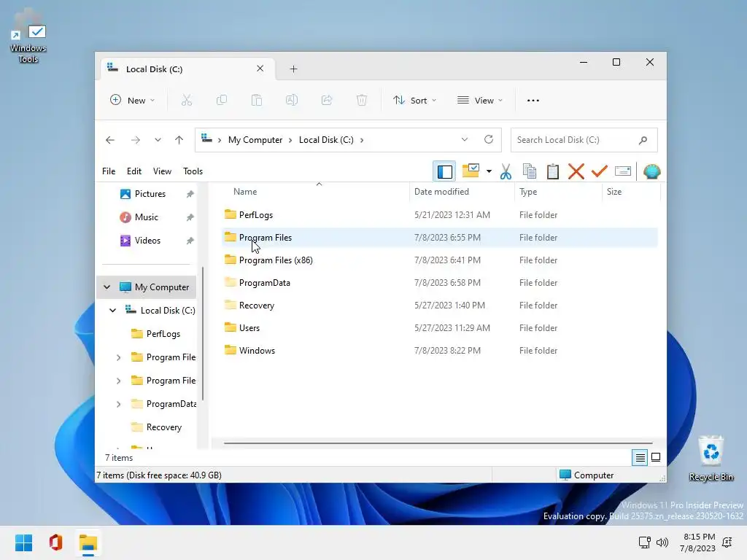Screen dimensions: 747x560
Task: Click the Rename box icon in classic toolbar
Action: 623,171
